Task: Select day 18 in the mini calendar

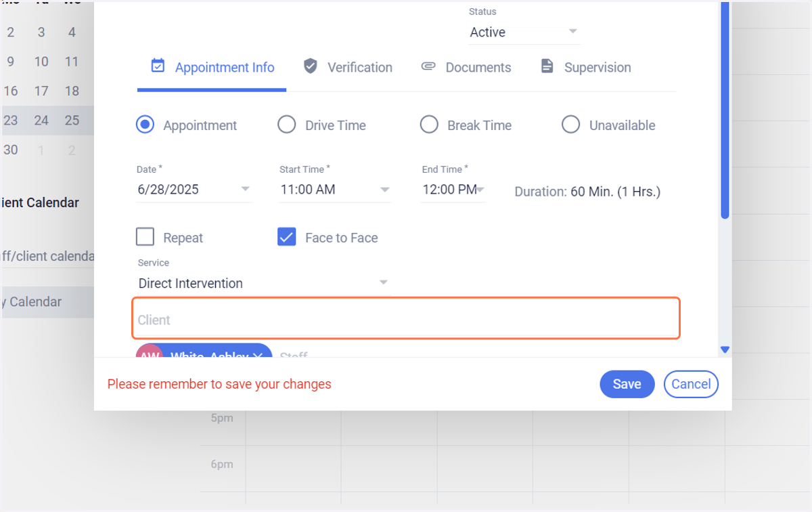Action: [72, 91]
